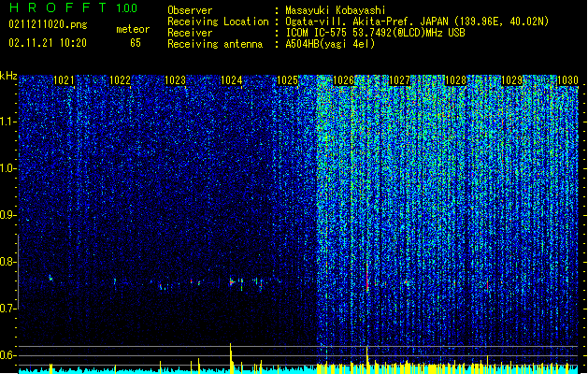Screen dimensions: 588x374
Task: Click the kHz axis unit label
Action: pyautogui.click(x=8, y=76)
